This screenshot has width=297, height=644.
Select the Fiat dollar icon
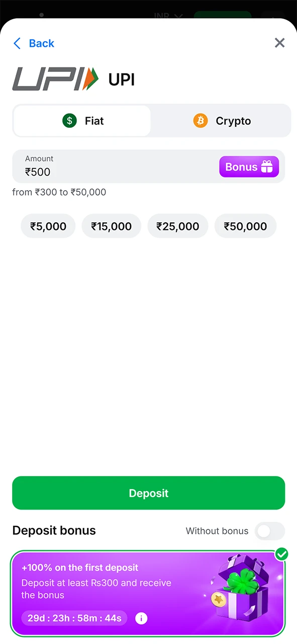point(69,121)
